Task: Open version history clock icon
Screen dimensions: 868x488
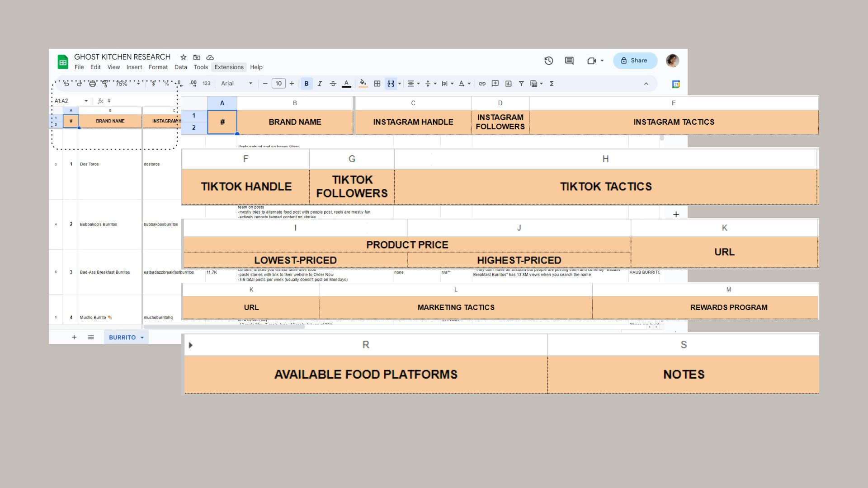Action: (548, 61)
